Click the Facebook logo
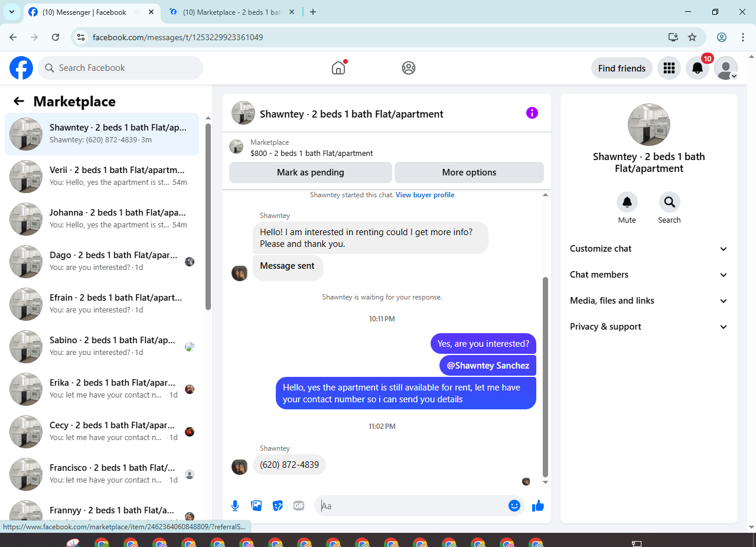756x547 pixels. (21, 68)
